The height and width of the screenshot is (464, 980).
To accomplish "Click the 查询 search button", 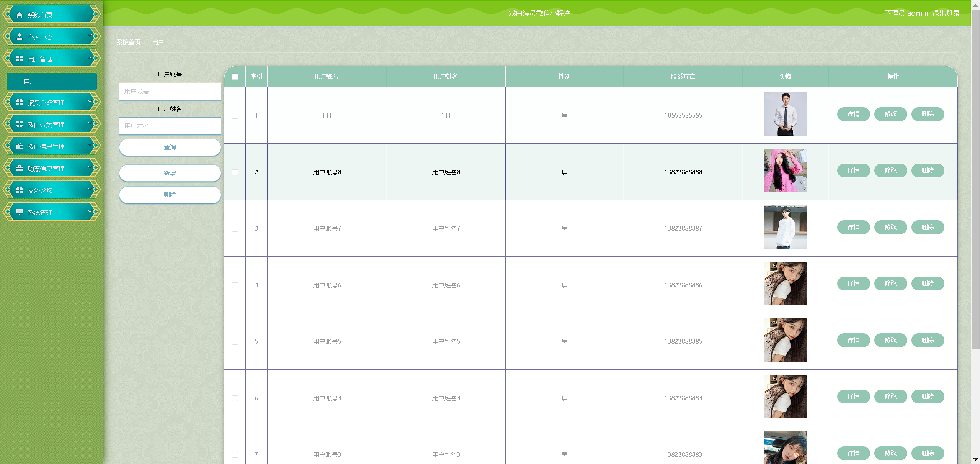I will coord(170,147).
